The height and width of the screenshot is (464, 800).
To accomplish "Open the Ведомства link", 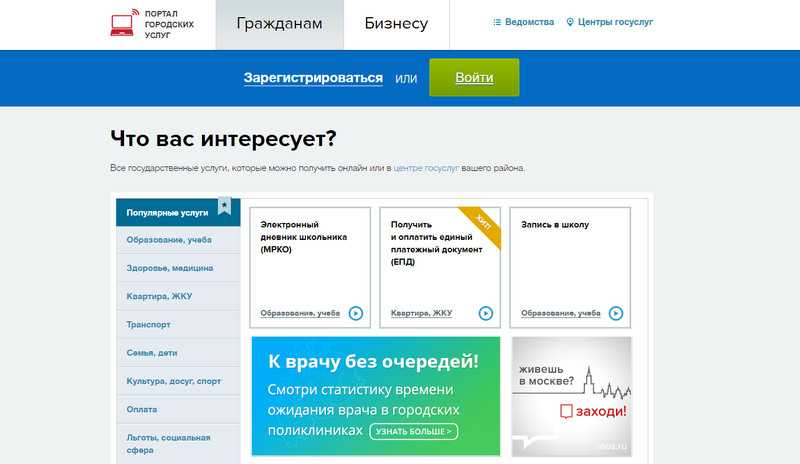I will point(529,22).
